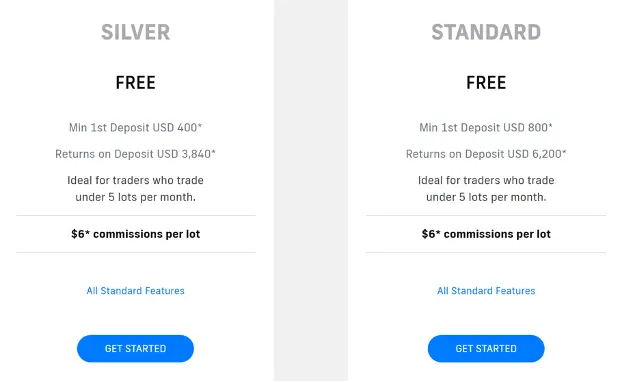Click GET STARTED under the Silver plan
Screen dimensions: 620x382
click(135, 348)
